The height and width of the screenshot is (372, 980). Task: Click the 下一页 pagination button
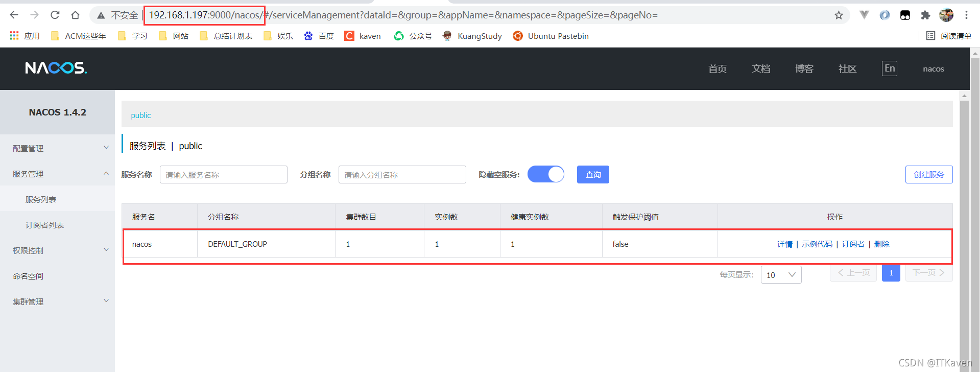(929, 273)
